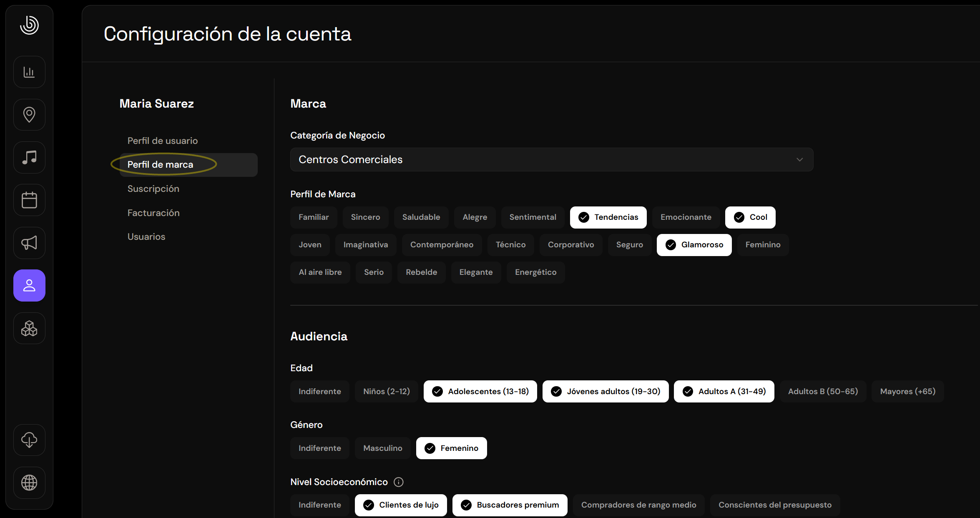Select the Seguro brand tag
The image size is (980, 518).
(630, 245)
